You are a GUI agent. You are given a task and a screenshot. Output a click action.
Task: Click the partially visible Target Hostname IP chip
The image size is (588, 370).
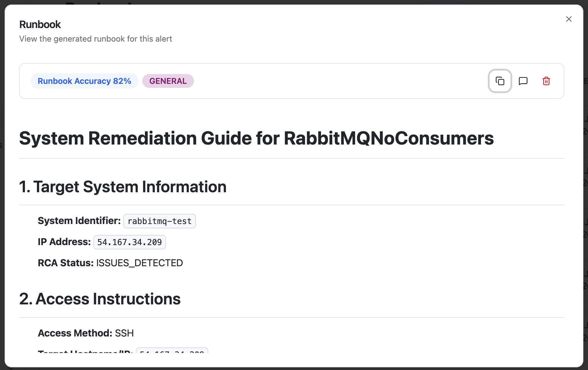tap(172, 351)
